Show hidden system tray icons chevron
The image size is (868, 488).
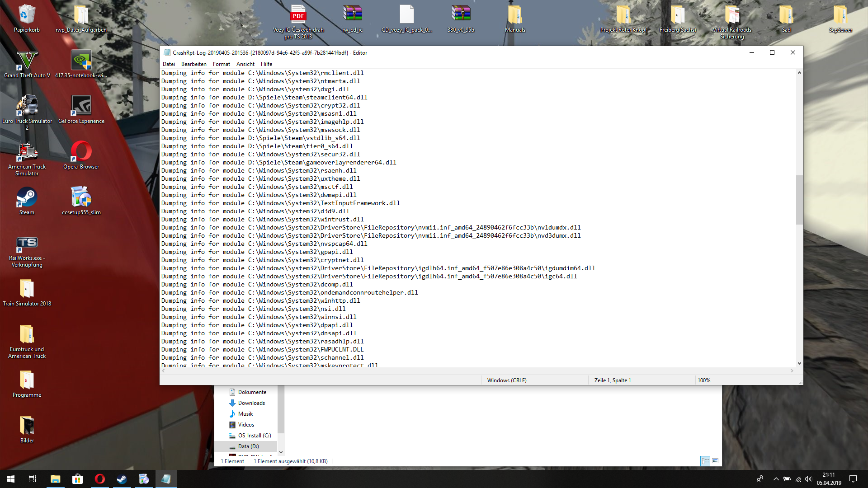776,479
